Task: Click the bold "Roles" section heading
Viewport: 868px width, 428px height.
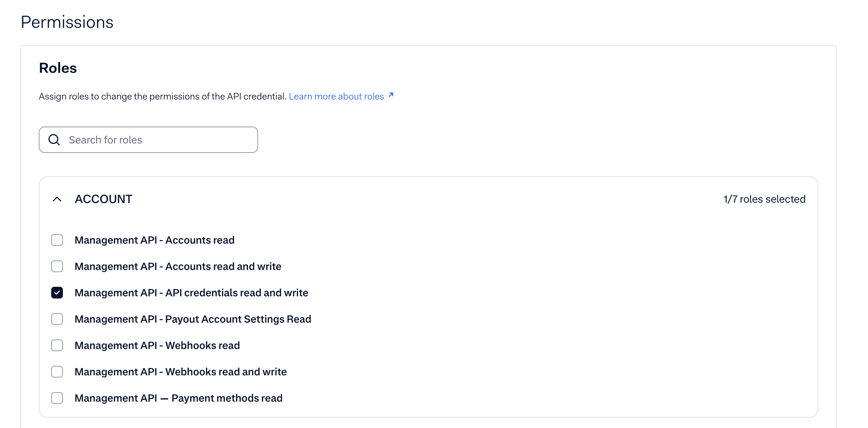Action: pyautogui.click(x=58, y=68)
